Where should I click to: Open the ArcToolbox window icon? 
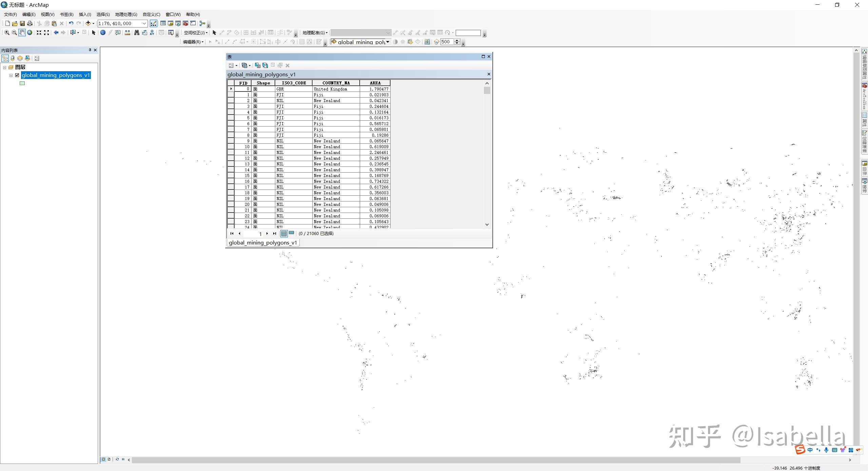185,23
